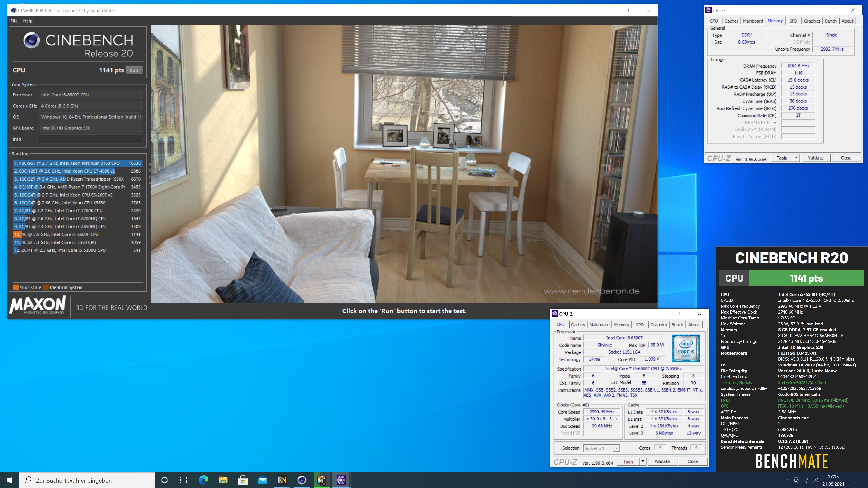This screenshot has width=868, height=488.
Task: Click Validate in upper CPU-Z window
Action: [x=815, y=158]
